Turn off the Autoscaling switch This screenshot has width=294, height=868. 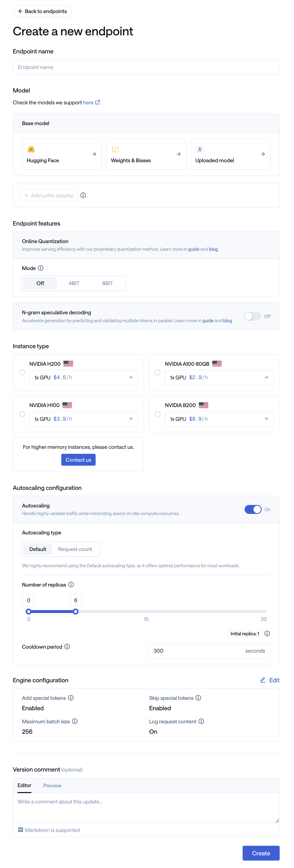point(253,509)
